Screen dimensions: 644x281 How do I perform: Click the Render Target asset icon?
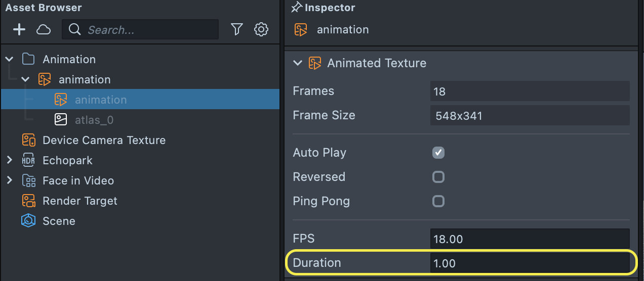click(28, 201)
